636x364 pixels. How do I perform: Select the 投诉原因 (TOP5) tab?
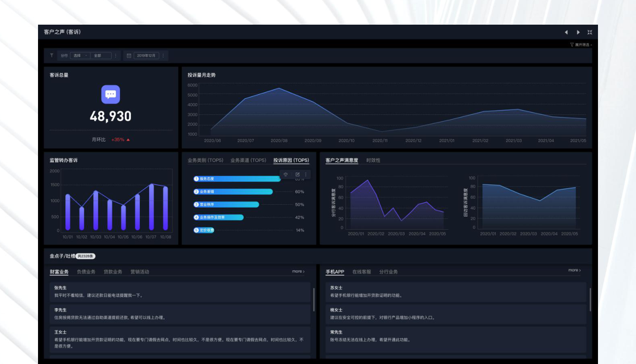pyautogui.click(x=291, y=160)
